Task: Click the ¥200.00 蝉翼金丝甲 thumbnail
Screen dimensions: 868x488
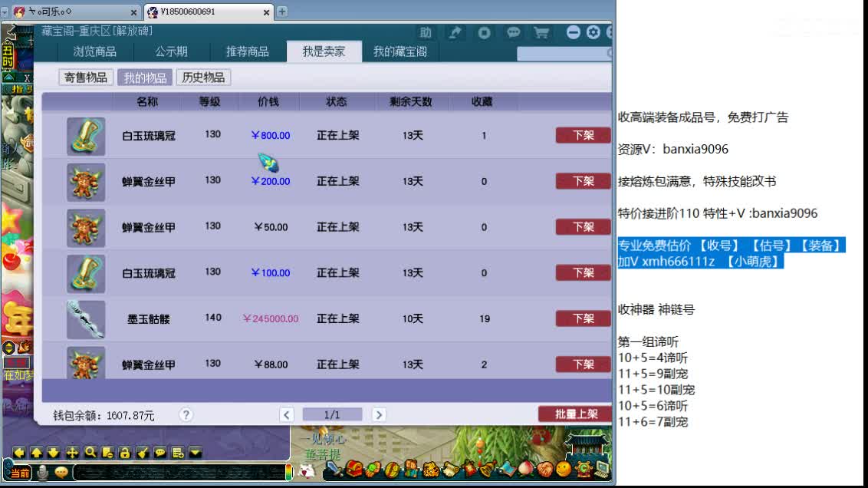Action: pyautogui.click(x=86, y=182)
